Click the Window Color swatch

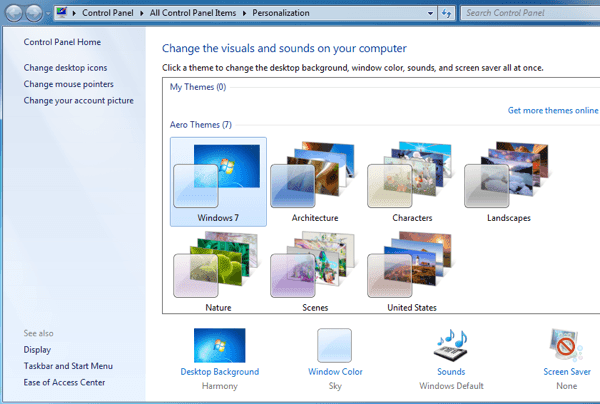[334, 345]
